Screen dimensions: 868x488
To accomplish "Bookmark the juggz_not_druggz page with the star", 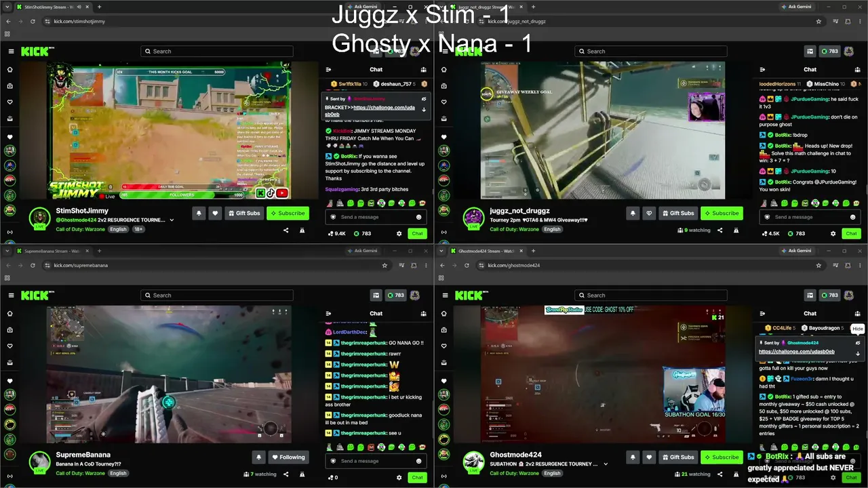I will pyautogui.click(x=818, y=21).
